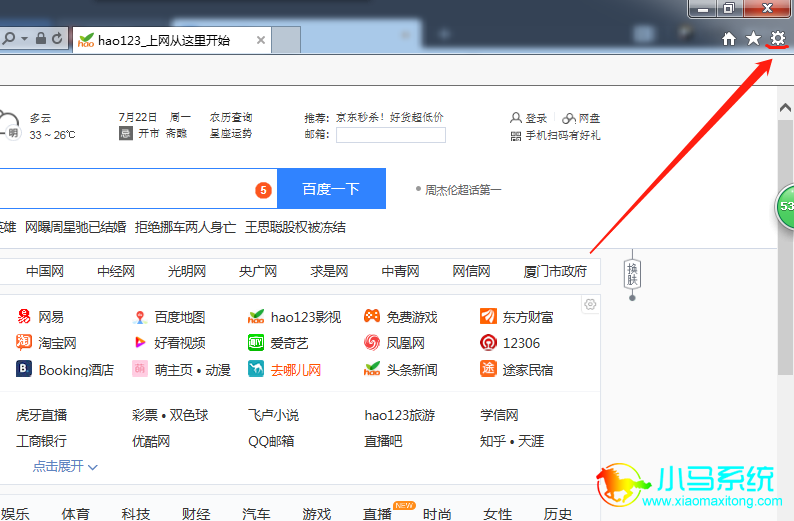
Task: Focus the 邮箱 input field
Action: (x=390, y=135)
